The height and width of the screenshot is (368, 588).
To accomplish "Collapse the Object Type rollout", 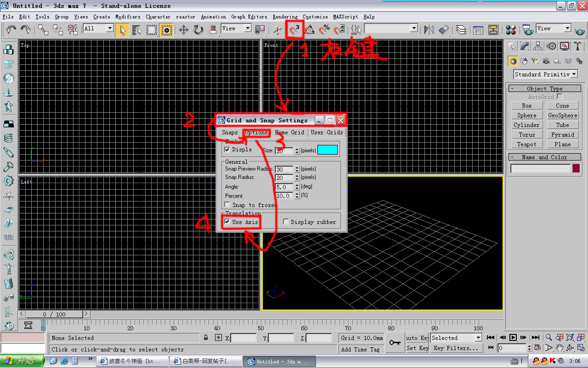I will click(544, 88).
